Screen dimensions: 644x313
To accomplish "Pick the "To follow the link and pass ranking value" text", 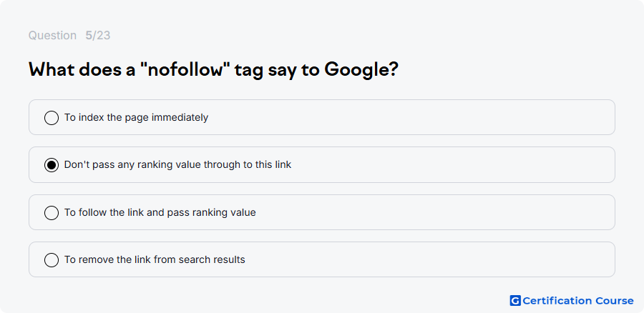I will (160, 212).
